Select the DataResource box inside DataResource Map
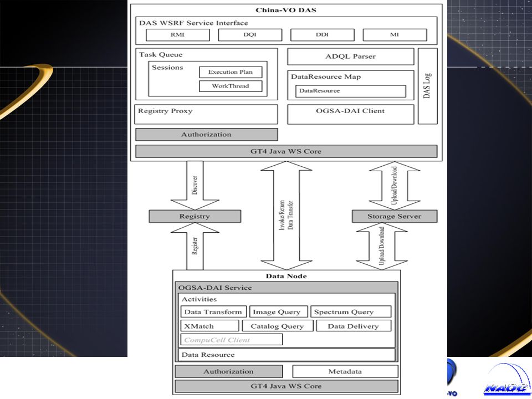Screen dimensions: 532x399 350,91
